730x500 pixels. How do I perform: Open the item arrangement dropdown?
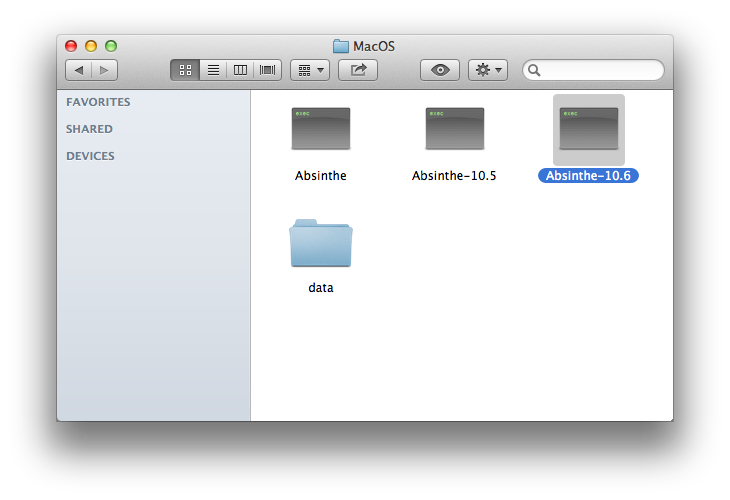click(x=310, y=70)
